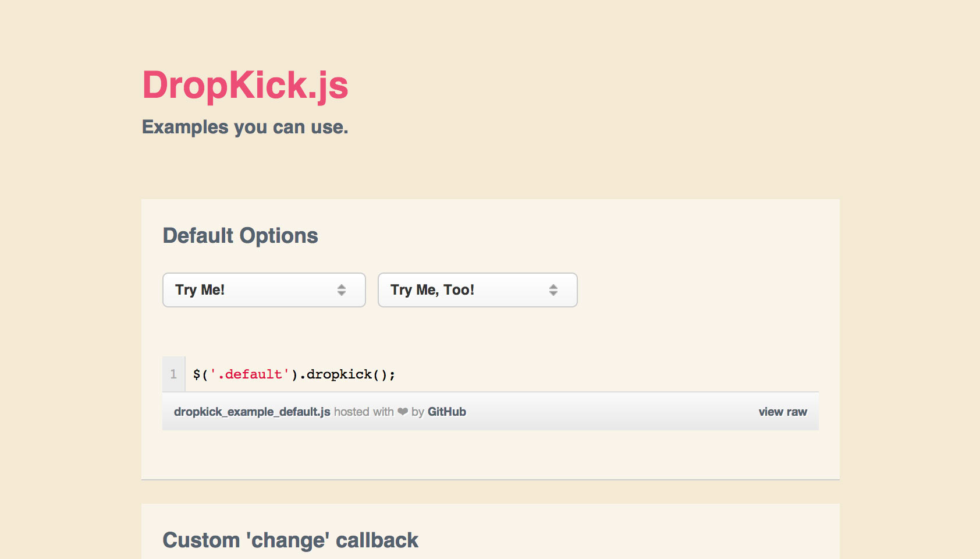Click line number 1 in code block
This screenshot has width=980, height=559.
(x=173, y=374)
